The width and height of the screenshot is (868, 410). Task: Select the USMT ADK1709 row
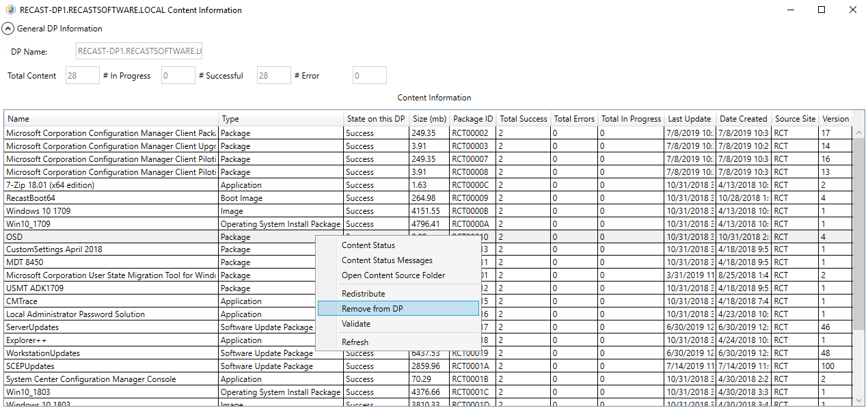(429, 288)
